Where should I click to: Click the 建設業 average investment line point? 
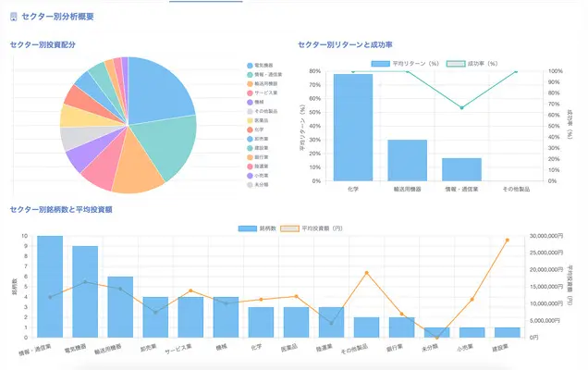[508, 240]
